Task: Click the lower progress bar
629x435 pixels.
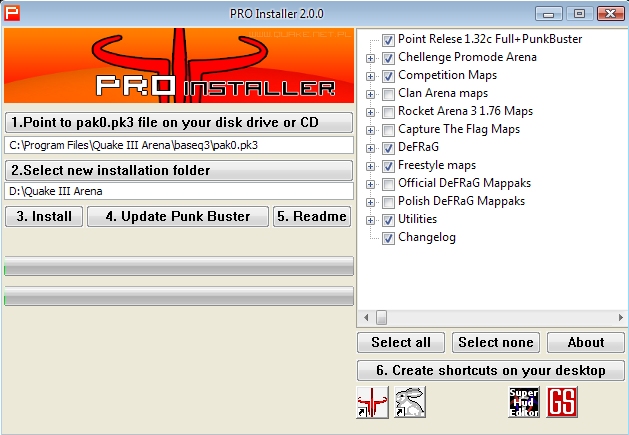Action: point(179,296)
